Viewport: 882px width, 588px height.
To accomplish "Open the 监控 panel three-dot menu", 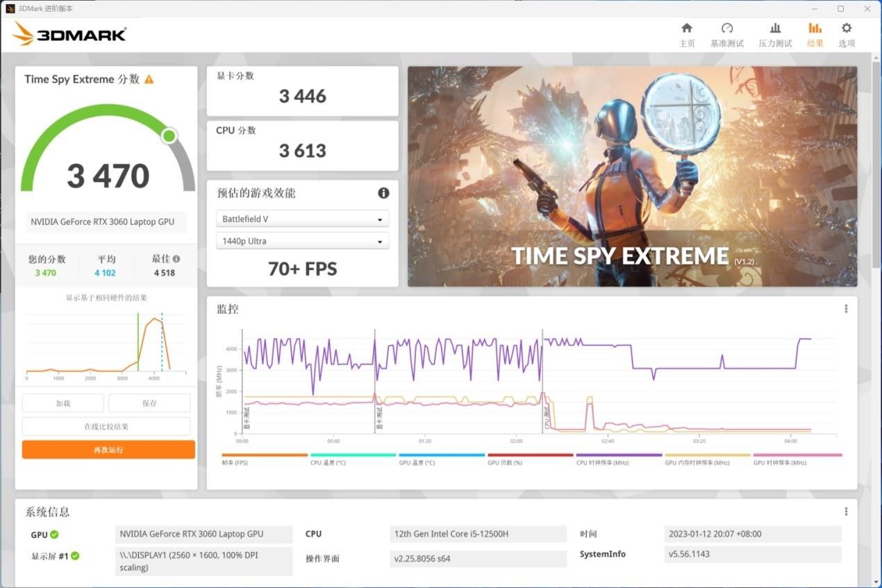I will 846,309.
